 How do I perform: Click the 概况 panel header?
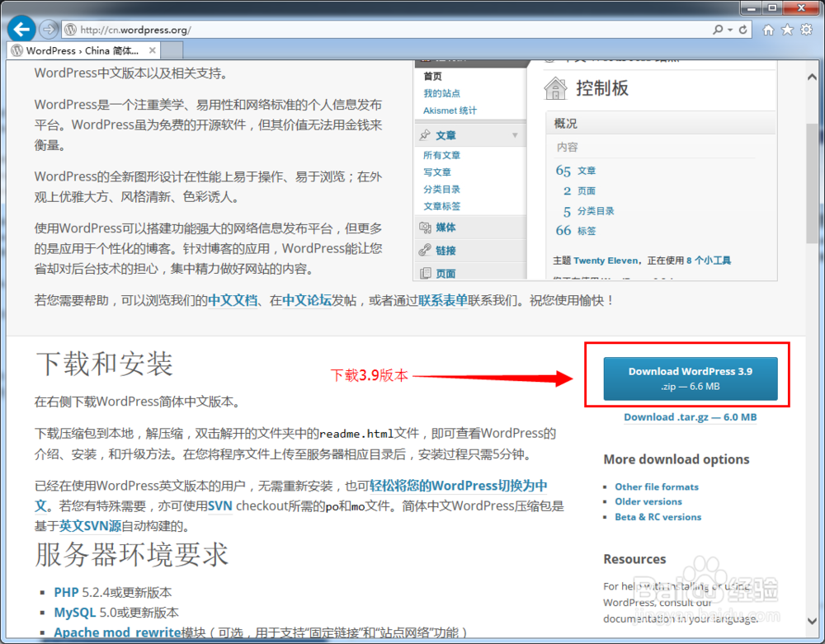[660, 124]
